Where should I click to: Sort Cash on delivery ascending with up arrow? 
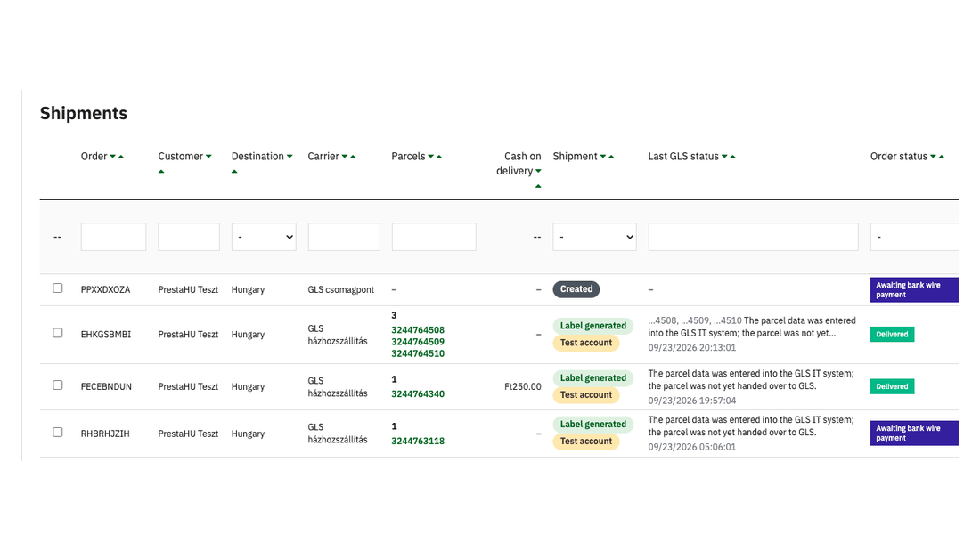pyautogui.click(x=538, y=186)
